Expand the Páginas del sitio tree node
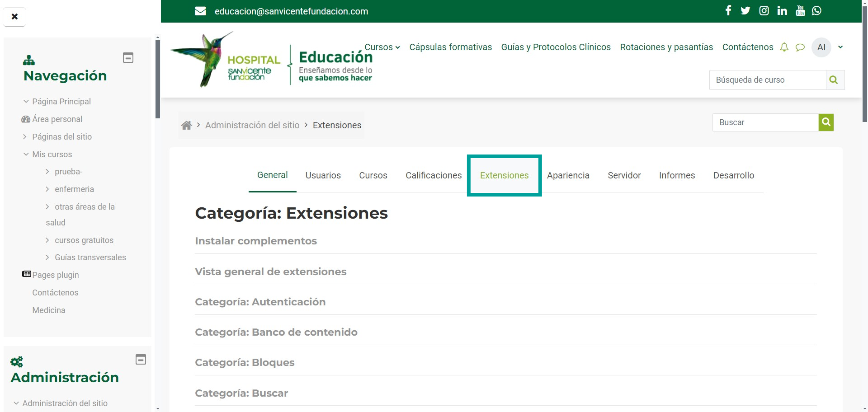Screen dimensions: 868x412 [x=25, y=136]
